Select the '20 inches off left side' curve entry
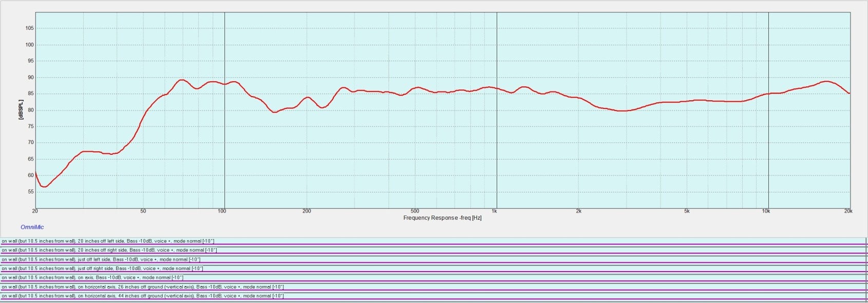Image resolution: width=868 pixels, height=303 pixels. pyautogui.click(x=108, y=241)
